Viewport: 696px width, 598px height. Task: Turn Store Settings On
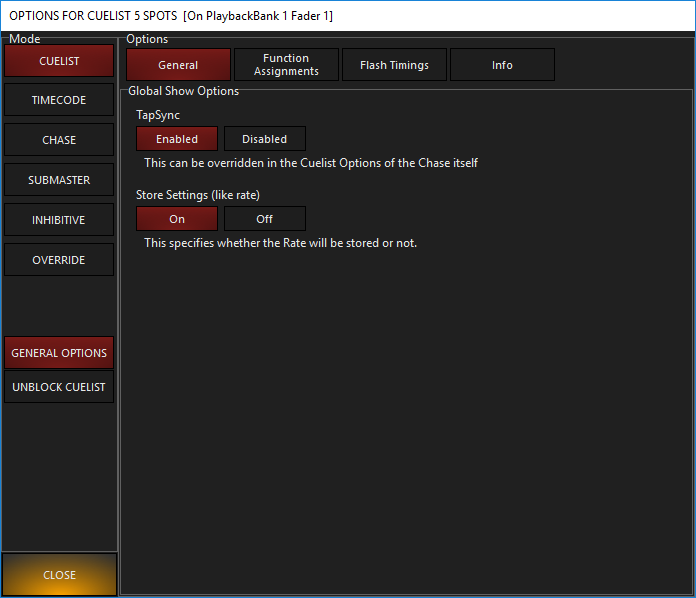[177, 219]
